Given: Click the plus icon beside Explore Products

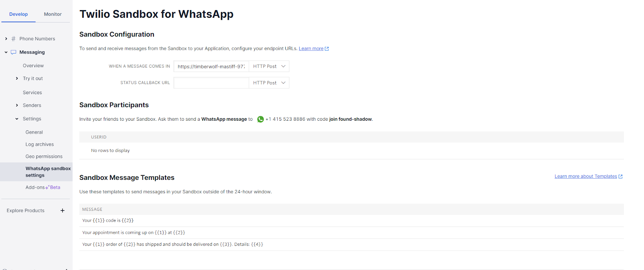Looking at the screenshot, I should (x=62, y=210).
